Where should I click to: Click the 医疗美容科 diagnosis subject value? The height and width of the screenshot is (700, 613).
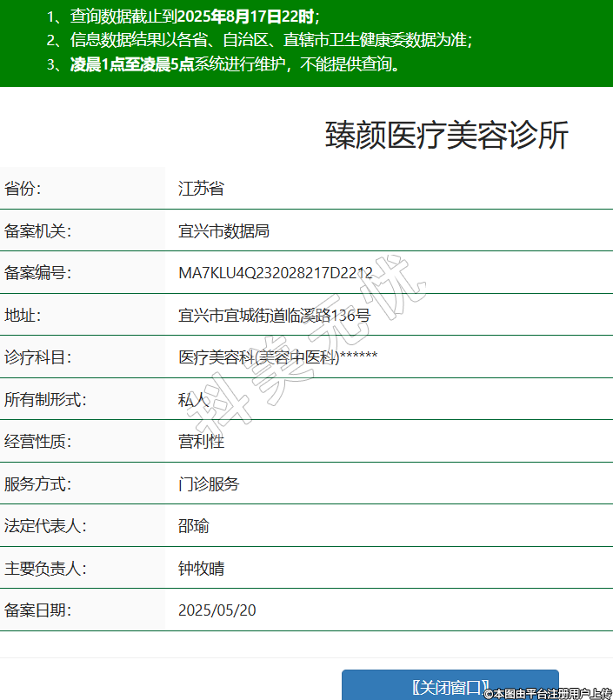(x=277, y=357)
